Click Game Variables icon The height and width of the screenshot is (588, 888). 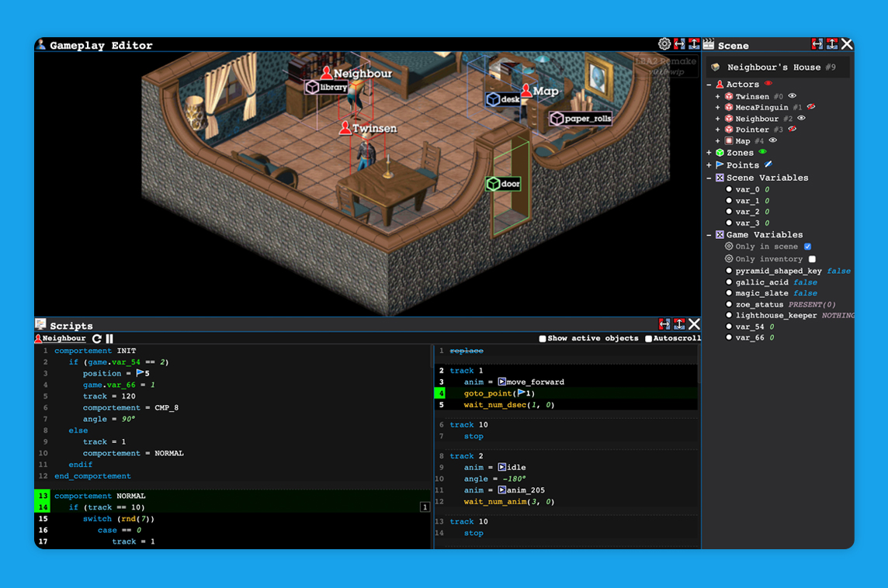coord(720,234)
